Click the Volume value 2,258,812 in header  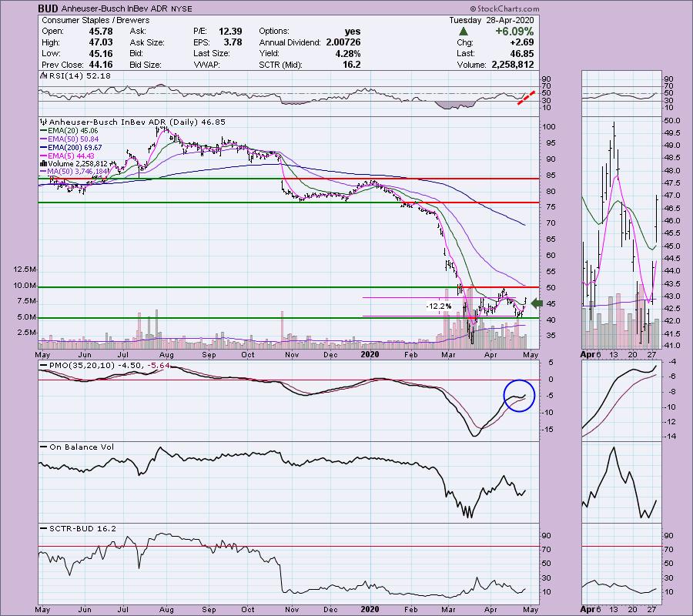tap(513, 65)
